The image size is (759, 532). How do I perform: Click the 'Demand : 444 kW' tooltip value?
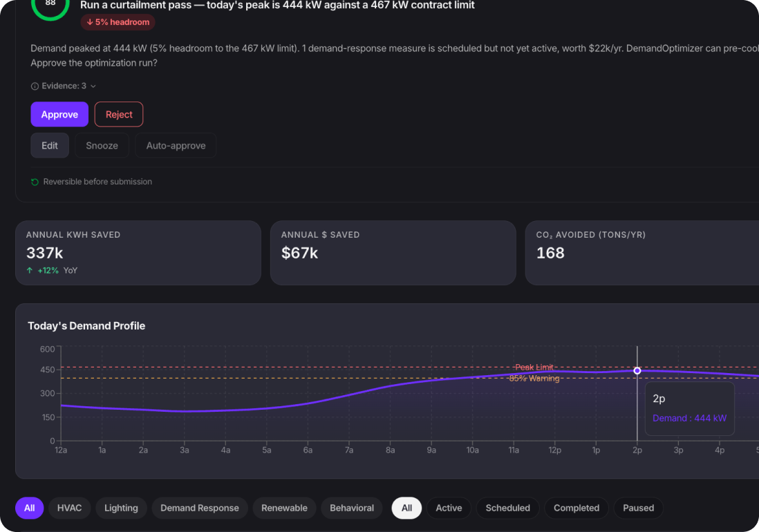(x=689, y=419)
